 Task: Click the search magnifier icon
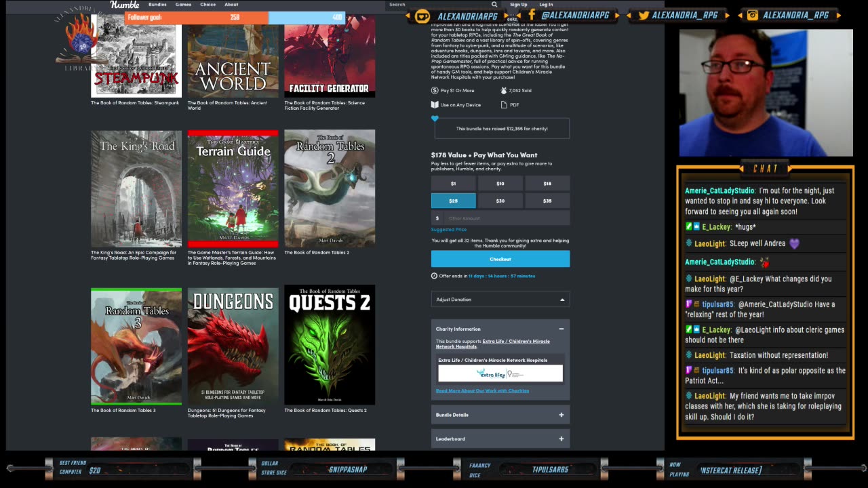(494, 4)
